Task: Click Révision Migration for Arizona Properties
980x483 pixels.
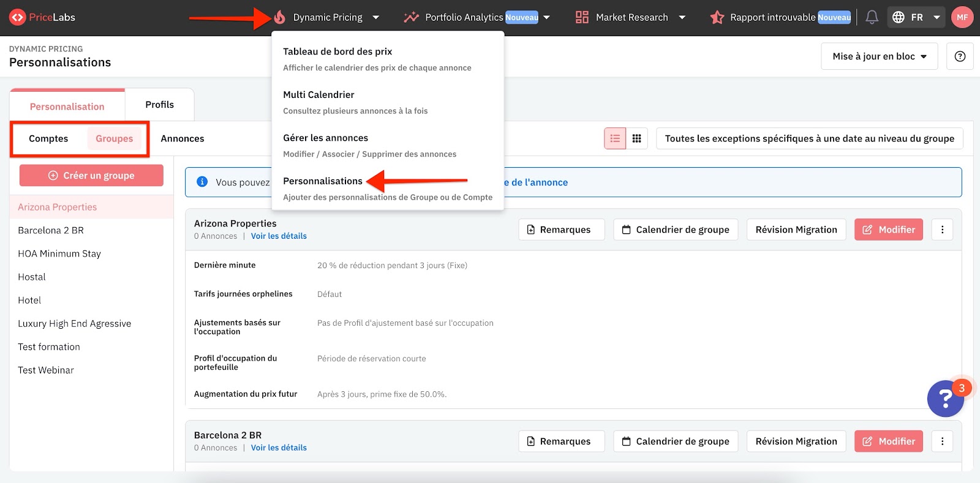Action: (x=796, y=230)
